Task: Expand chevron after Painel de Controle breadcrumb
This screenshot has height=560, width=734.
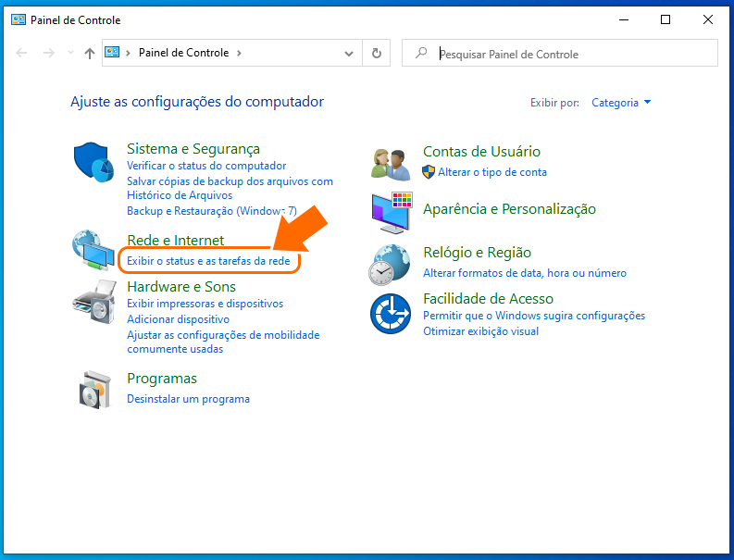Action: coord(239,53)
